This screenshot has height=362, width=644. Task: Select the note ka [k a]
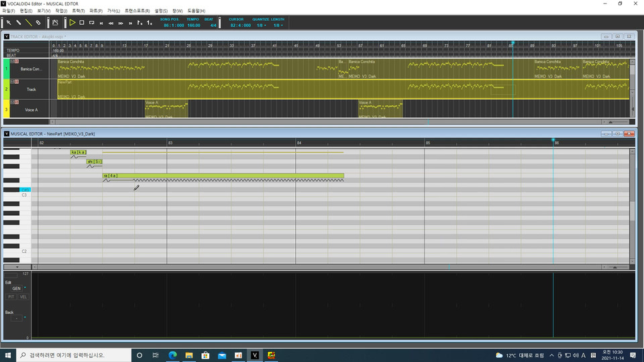(78, 152)
